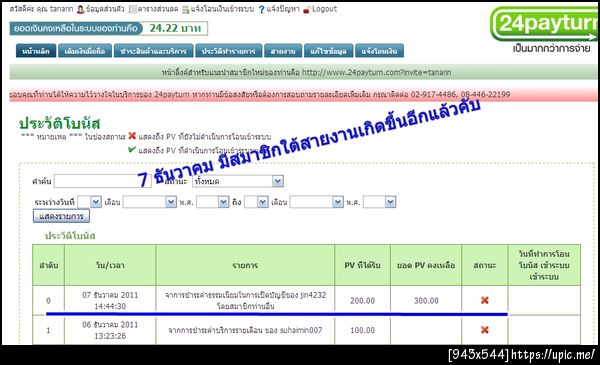The height and width of the screenshot is (365, 600).
Task: Go to the หน้าหลัก tab
Action: coord(36,51)
